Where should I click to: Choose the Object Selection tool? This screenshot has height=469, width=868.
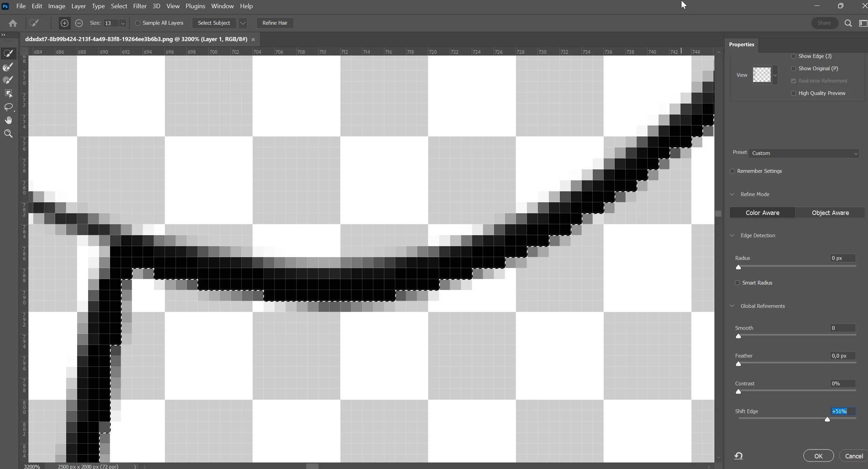8,93
